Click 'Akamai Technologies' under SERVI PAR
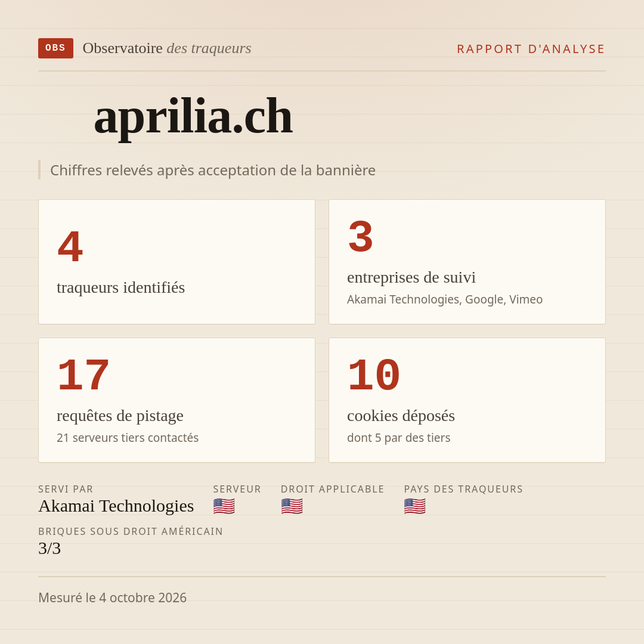The width and height of the screenshot is (644, 644). click(116, 506)
